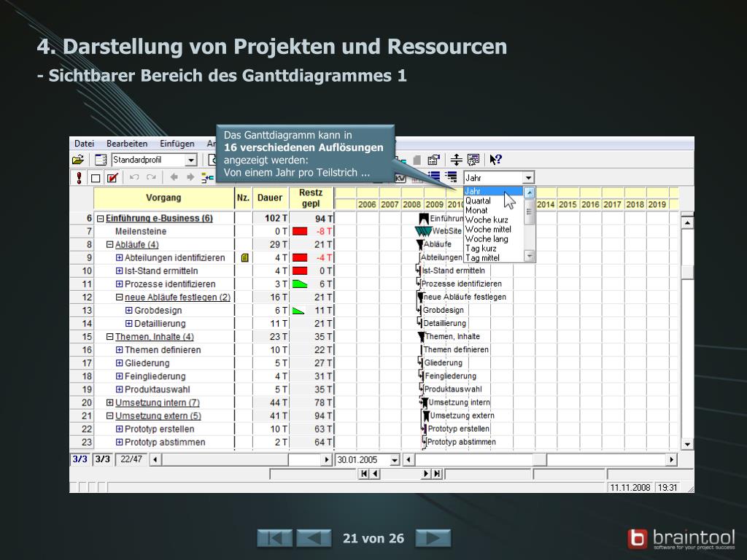Click the first bold 3/3 tab
The image size is (747, 560).
[80, 459]
